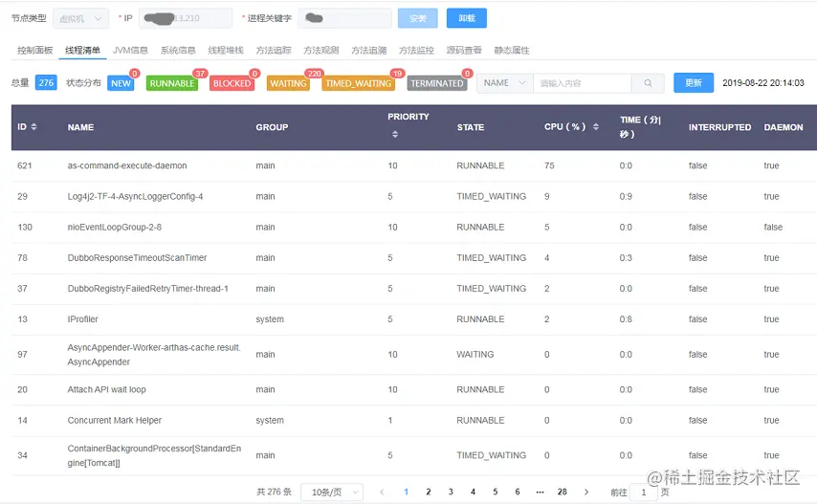Go to page 6
This screenshot has width=817, height=504.
click(x=518, y=492)
